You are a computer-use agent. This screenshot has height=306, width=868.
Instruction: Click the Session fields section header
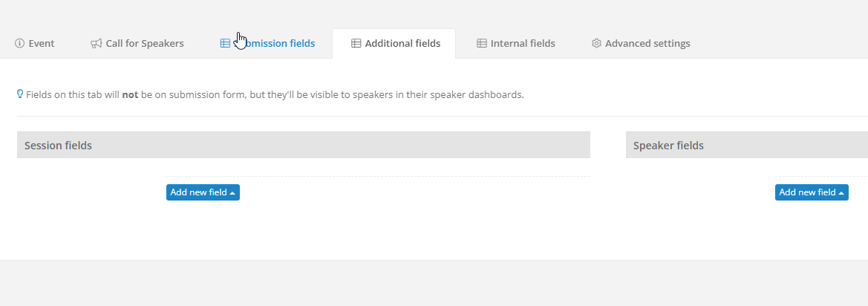[304, 145]
